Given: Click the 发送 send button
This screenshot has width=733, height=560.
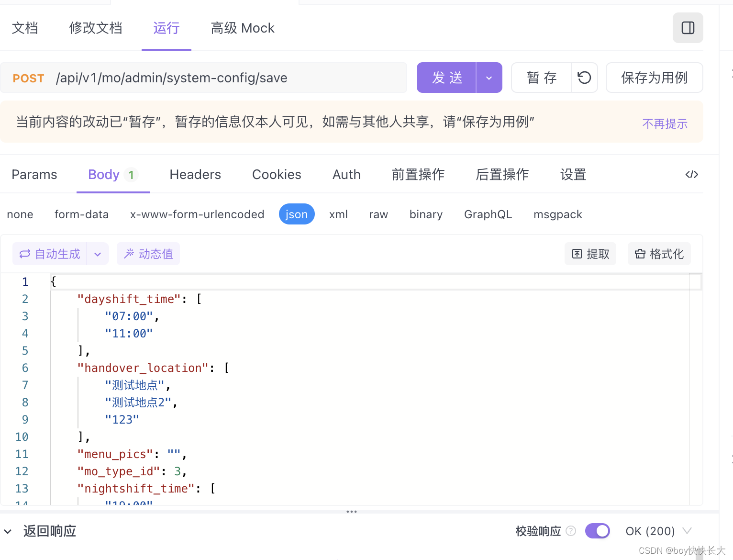Looking at the screenshot, I should 446,78.
